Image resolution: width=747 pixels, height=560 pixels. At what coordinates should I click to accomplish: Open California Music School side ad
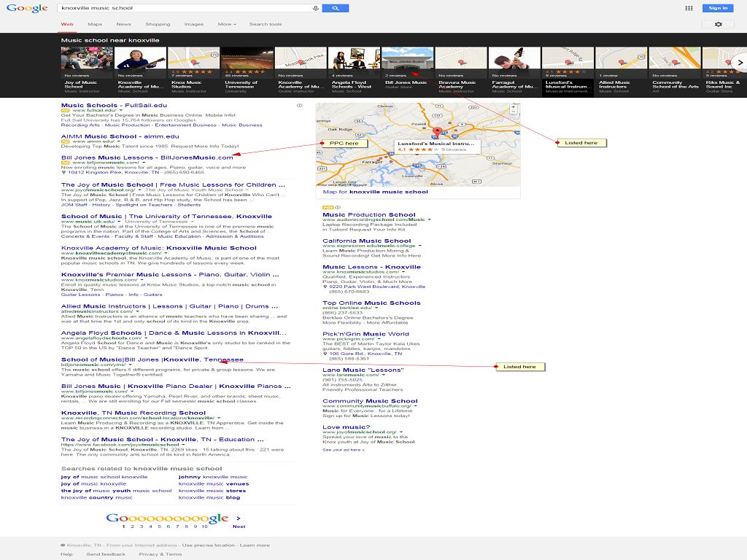[x=366, y=241]
